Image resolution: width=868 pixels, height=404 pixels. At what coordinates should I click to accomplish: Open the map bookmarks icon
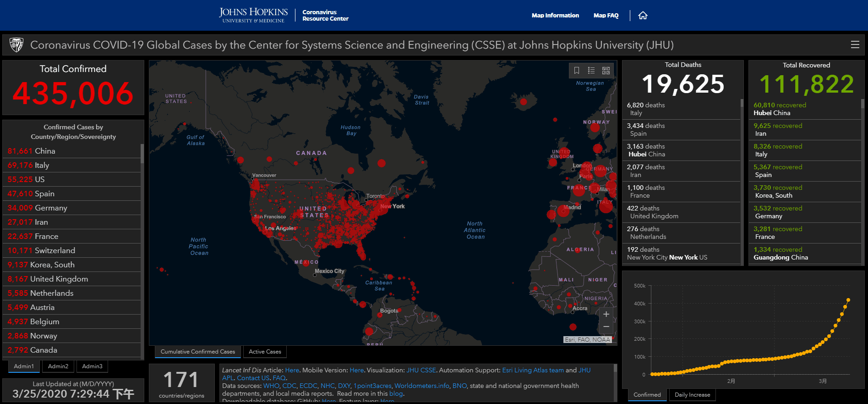[x=577, y=71]
